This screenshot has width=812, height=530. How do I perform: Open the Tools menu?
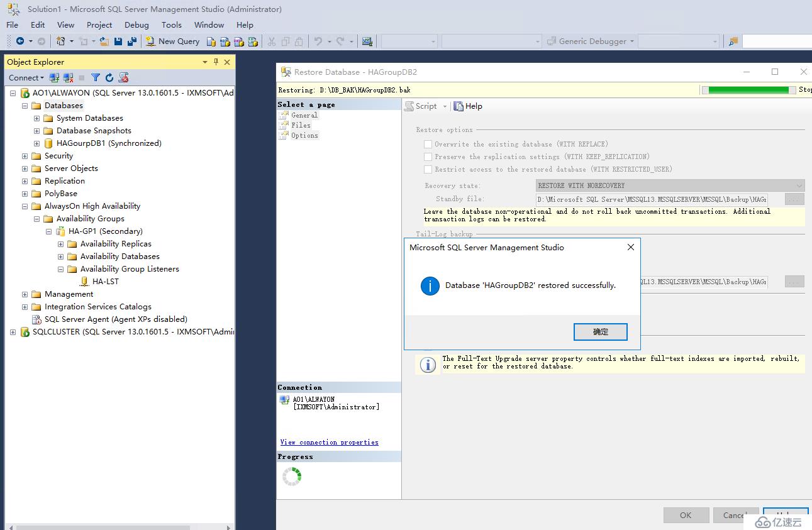coord(171,25)
